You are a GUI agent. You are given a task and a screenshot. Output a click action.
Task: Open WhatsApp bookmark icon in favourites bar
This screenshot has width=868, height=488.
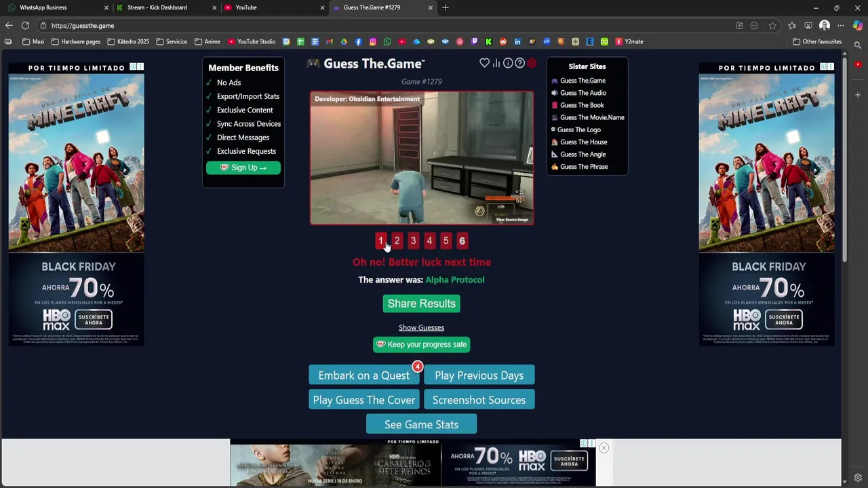pos(387,41)
